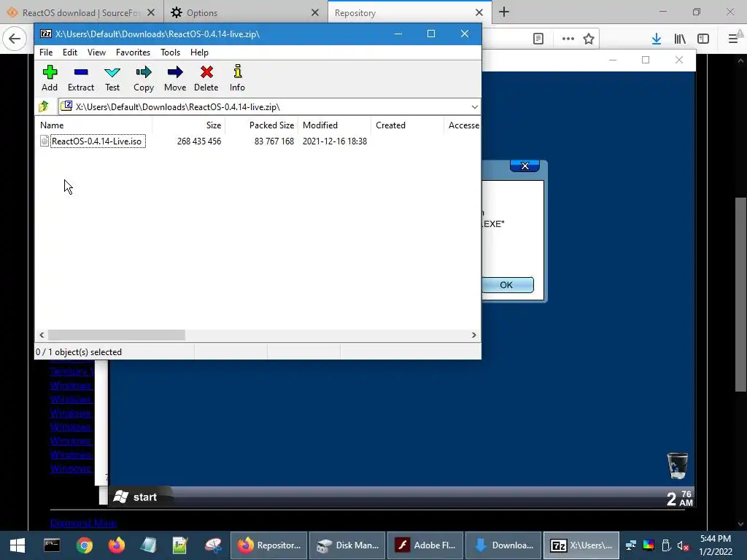Open the Favorites menu
This screenshot has height=560, width=747.
pyautogui.click(x=133, y=52)
